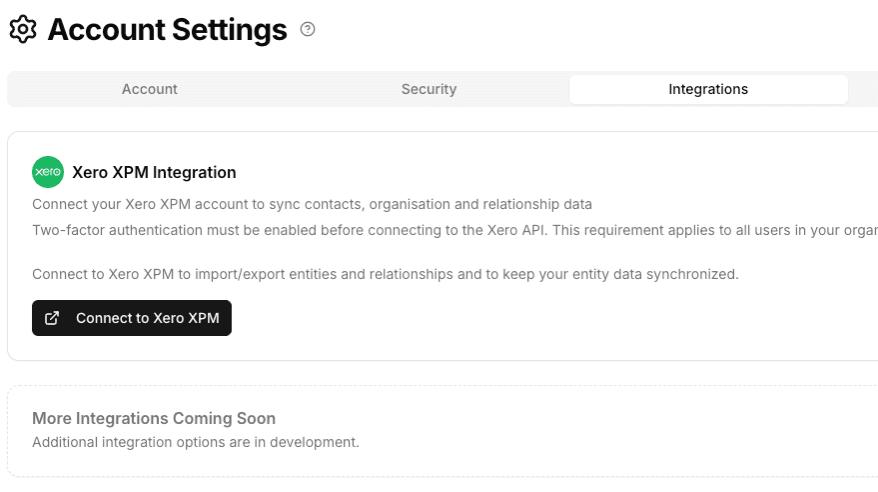Click the More Integrations Coming Soon heading
Image resolution: width=878 pixels, height=492 pixels.
pos(154,418)
